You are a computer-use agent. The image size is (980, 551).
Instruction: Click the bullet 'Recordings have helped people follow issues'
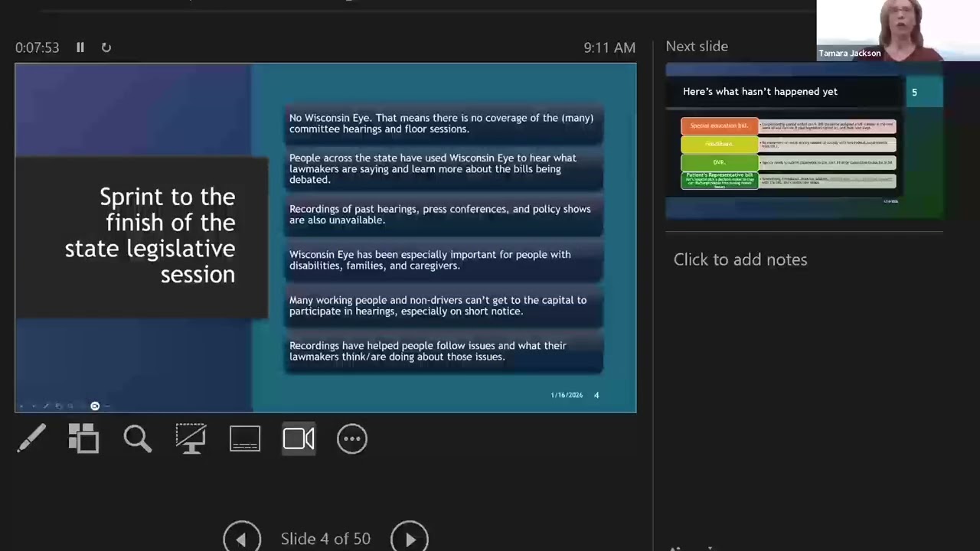443,351
